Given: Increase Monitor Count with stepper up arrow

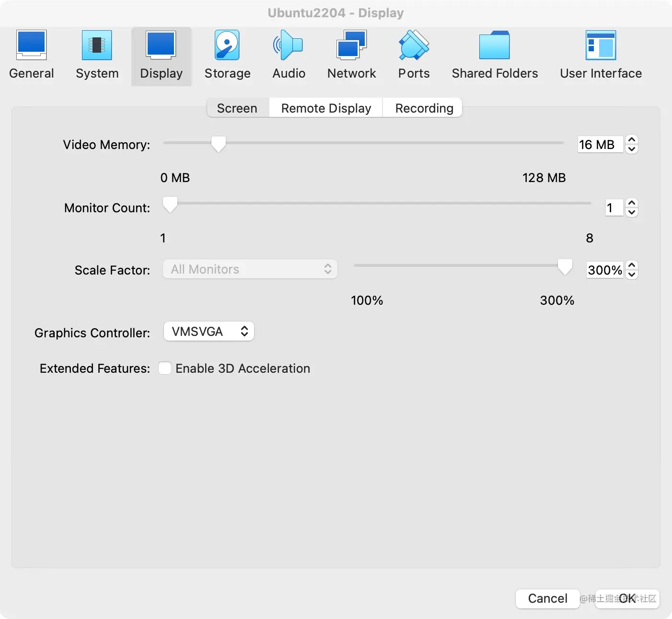Looking at the screenshot, I should pos(632,203).
